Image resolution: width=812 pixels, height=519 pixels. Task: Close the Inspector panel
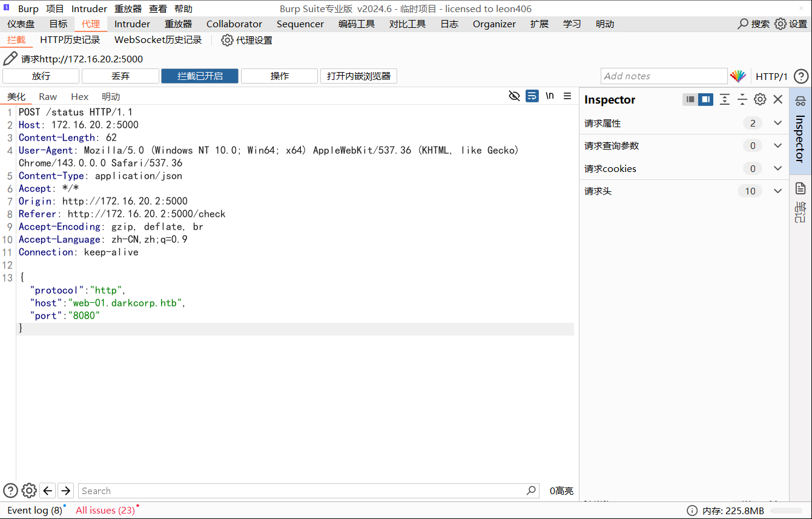point(778,99)
